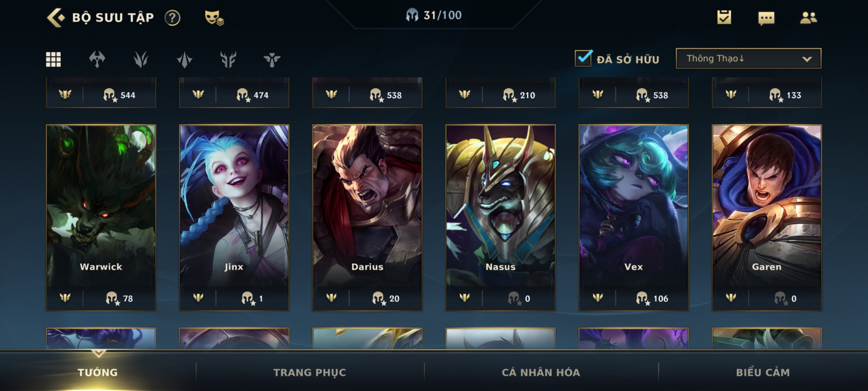Select the Tướng tab

(98, 372)
